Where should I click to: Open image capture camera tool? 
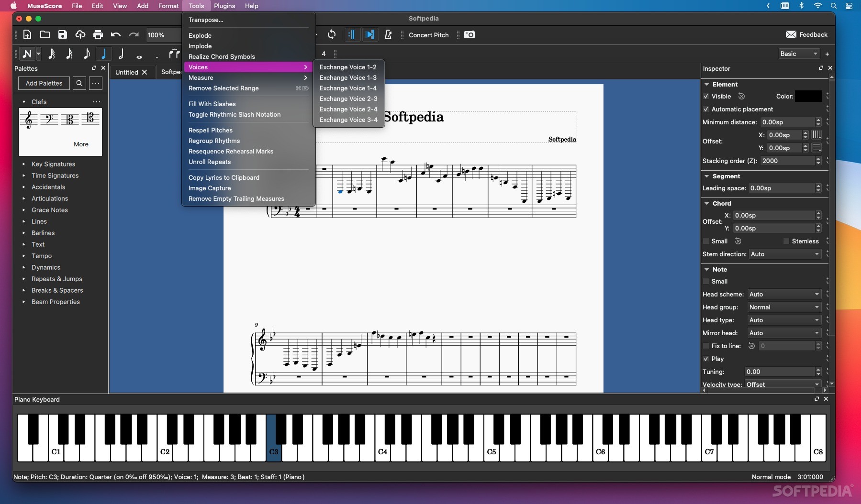(470, 34)
